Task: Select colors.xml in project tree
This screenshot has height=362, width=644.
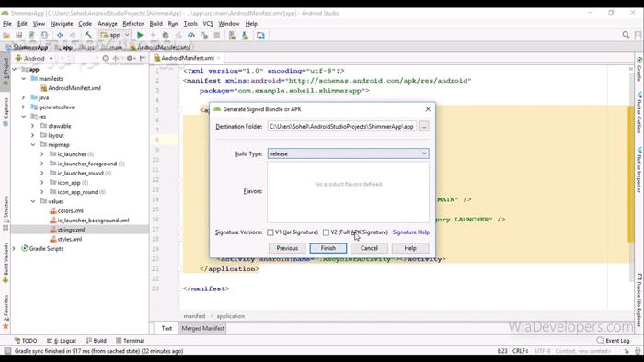Action: (70, 210)
